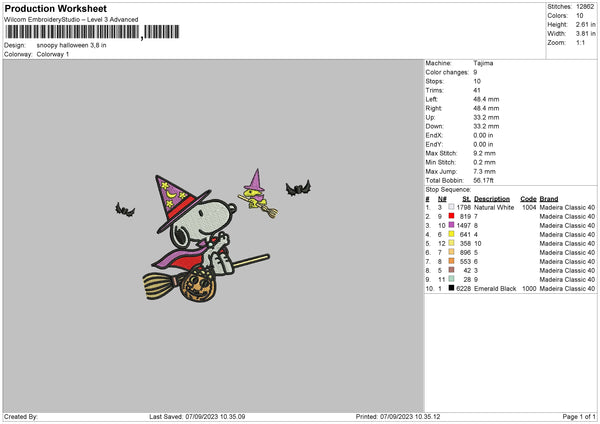Click the stitch count 1798

coord(463,207)
